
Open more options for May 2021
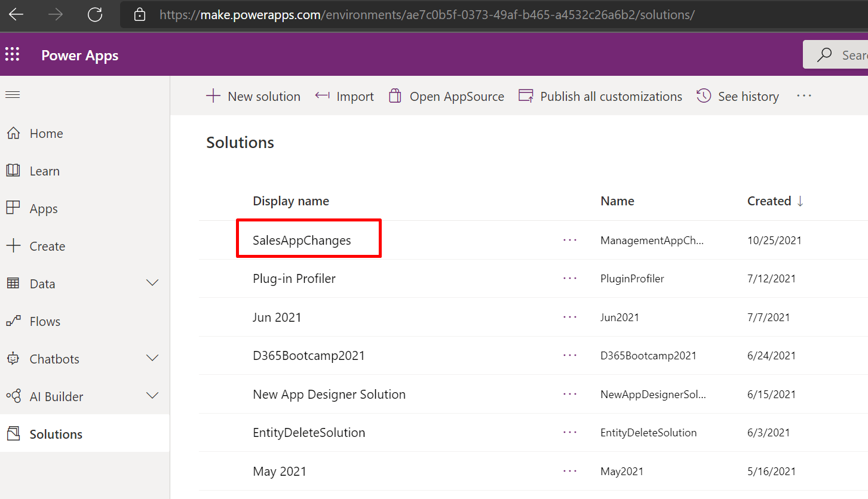pyautogui.click(x=570, y=471)
